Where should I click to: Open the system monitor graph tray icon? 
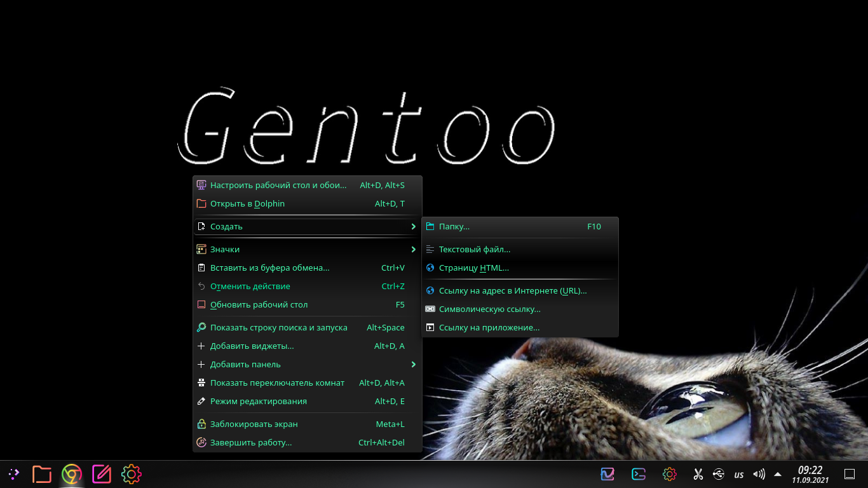click(x=607, y=474)
